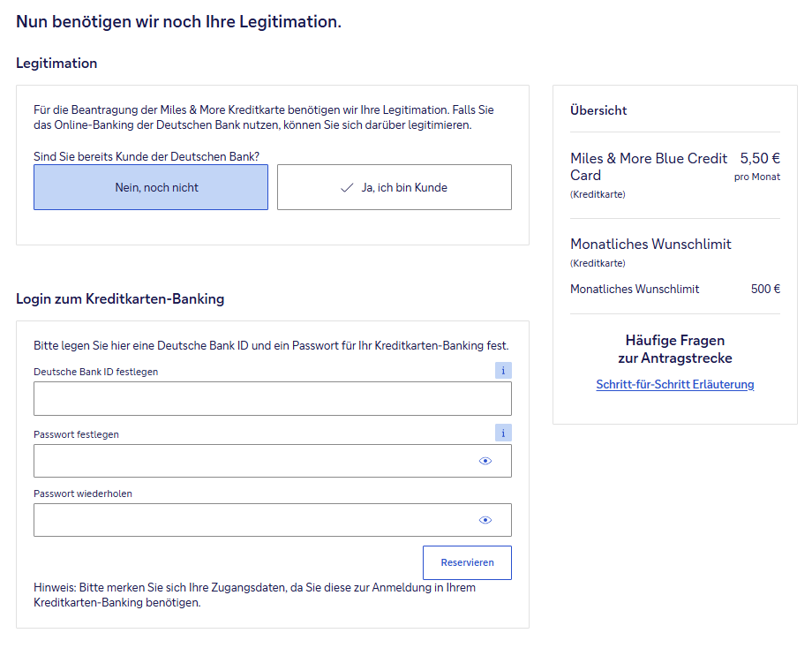
Task: Click the Miles & More Blue Credit Card name
Action: pos(649,166)
